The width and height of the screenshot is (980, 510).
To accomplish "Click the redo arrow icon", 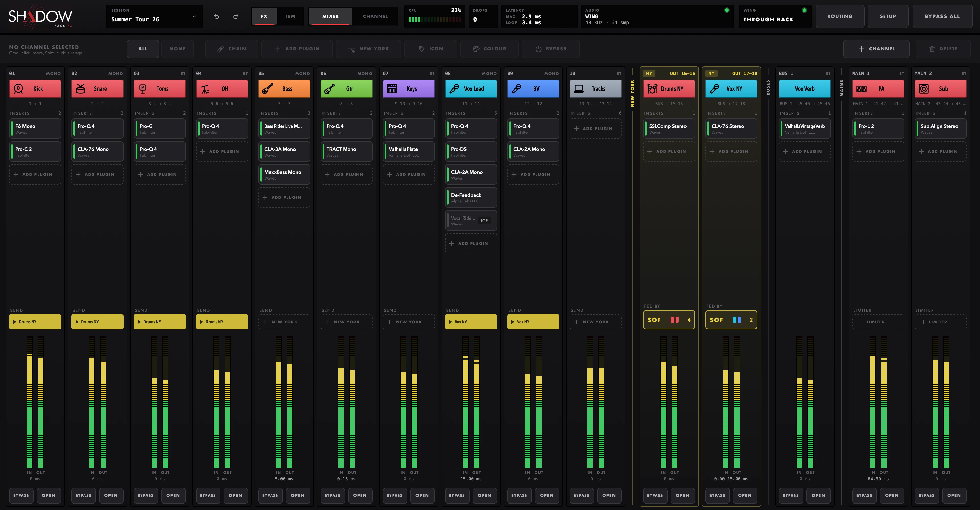I will pos(236,16).
